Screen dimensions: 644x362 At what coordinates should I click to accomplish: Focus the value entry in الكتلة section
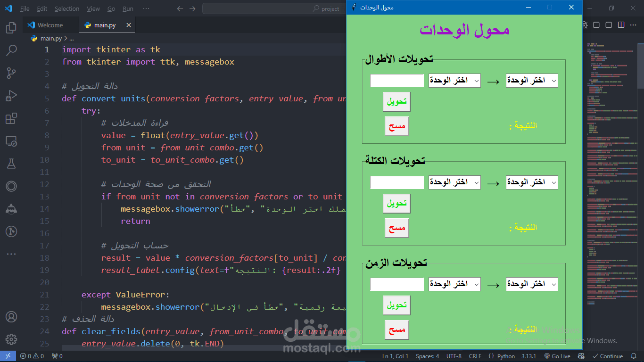[x=397, y=182]
